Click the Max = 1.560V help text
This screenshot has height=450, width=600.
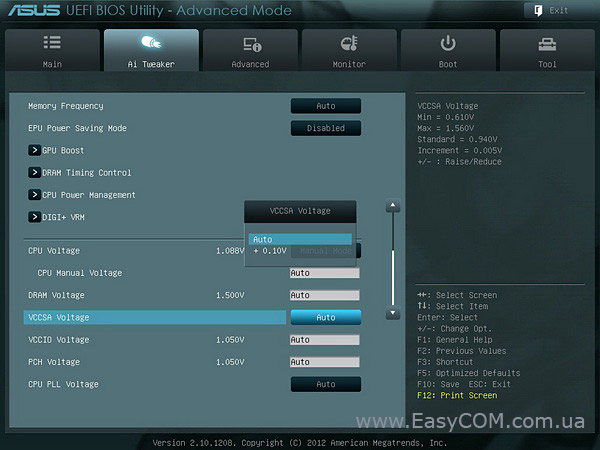click(446, 128)
